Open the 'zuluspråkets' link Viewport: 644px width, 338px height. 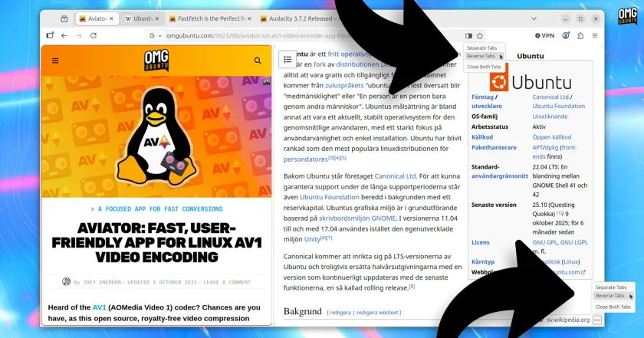[x=344, y=85]
